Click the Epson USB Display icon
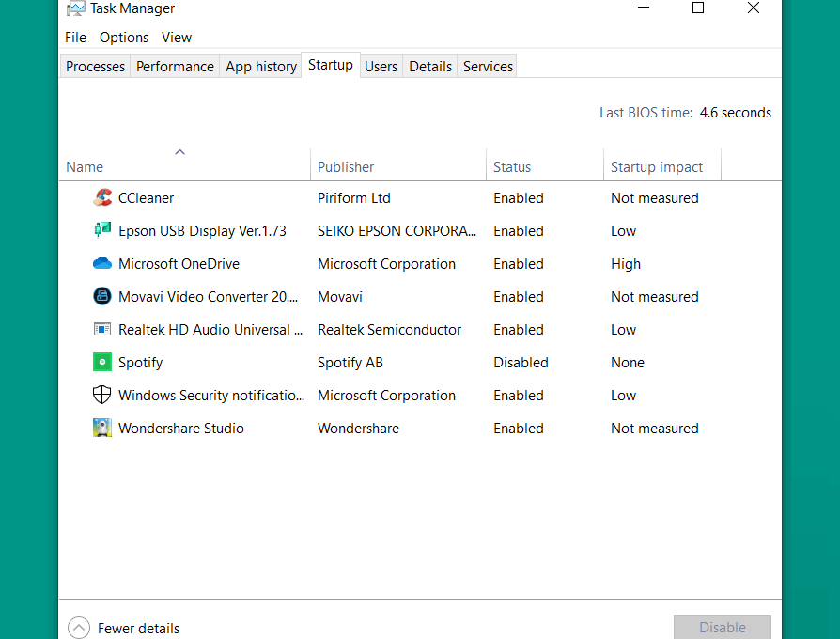 pyautogui.click(x=101, y=230)
